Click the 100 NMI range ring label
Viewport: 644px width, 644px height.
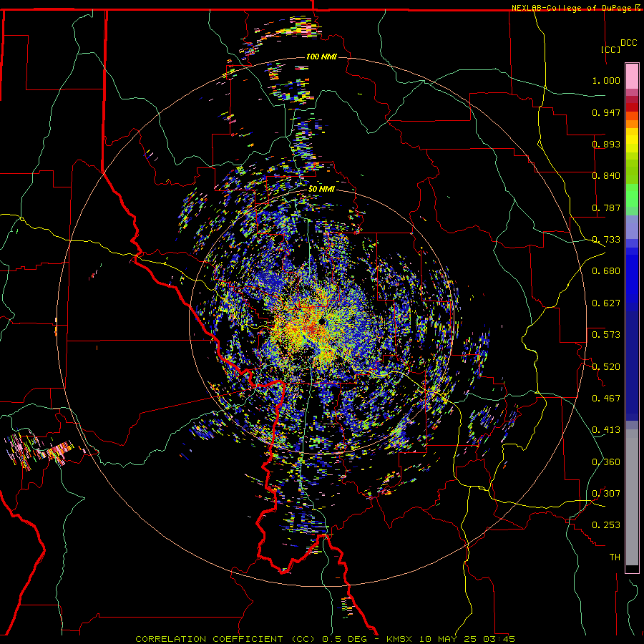tap(321, 57)
